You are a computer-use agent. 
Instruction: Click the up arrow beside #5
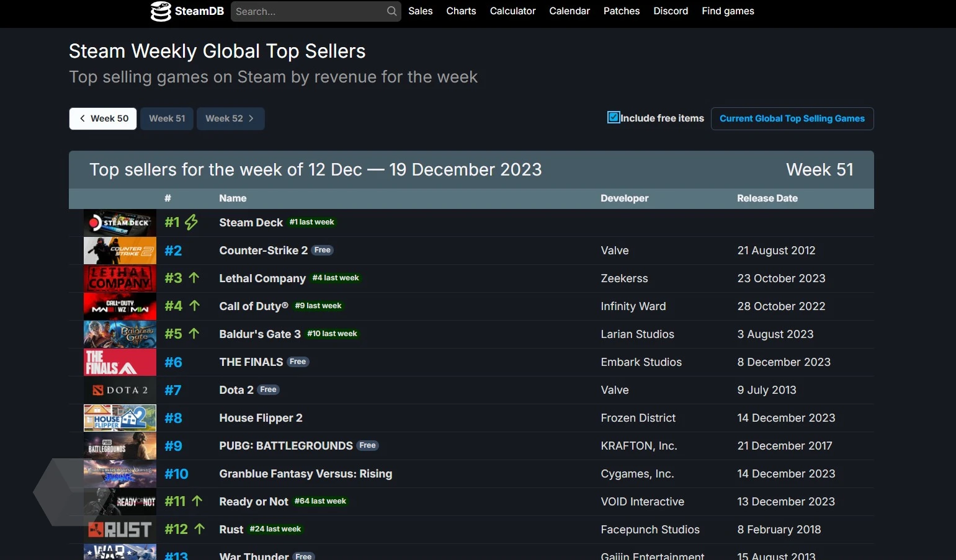(194, 334)
